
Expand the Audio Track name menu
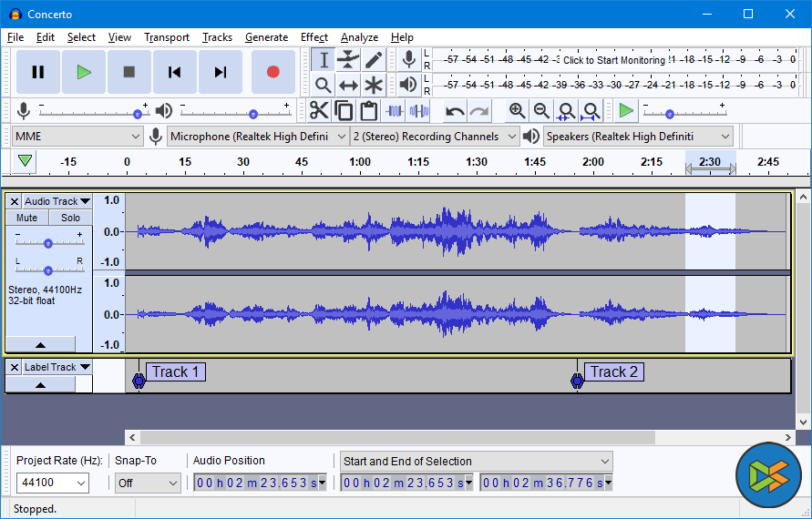pyautogui.click(x=57, y=201)
